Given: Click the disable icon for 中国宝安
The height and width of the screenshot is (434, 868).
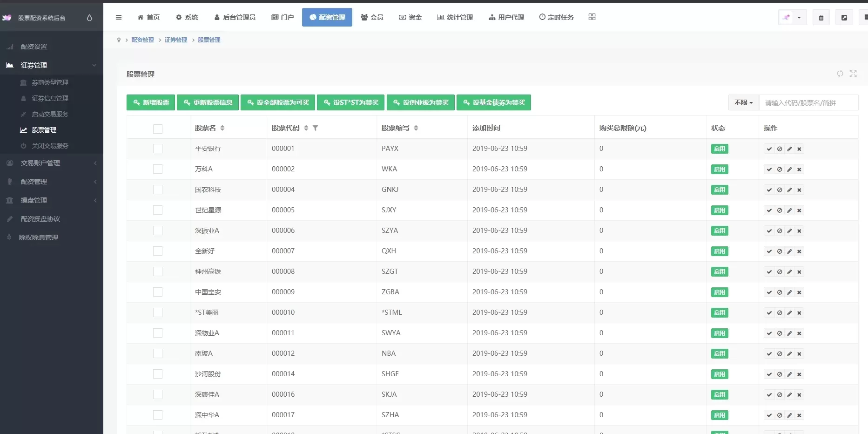Looking at the screenshot, I should [780, 292].
